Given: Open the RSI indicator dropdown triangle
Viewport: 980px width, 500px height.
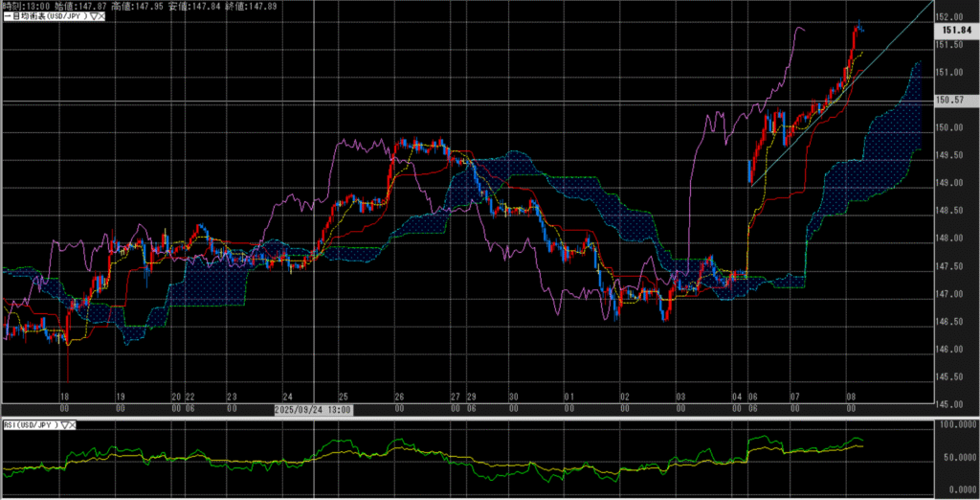Looking at the screenshot, I should tap(66, 423).
